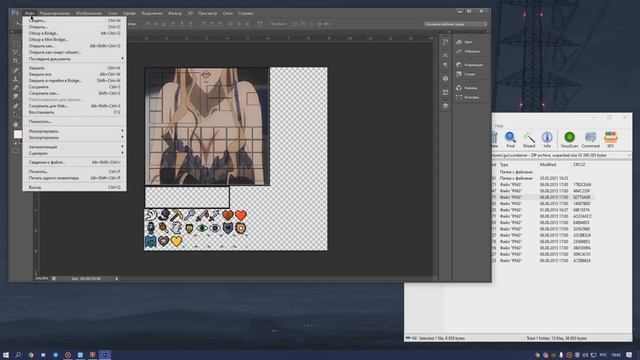Expand the Импортировать submenu
This screenshot has height=360, width=640.
click(74, 131)
